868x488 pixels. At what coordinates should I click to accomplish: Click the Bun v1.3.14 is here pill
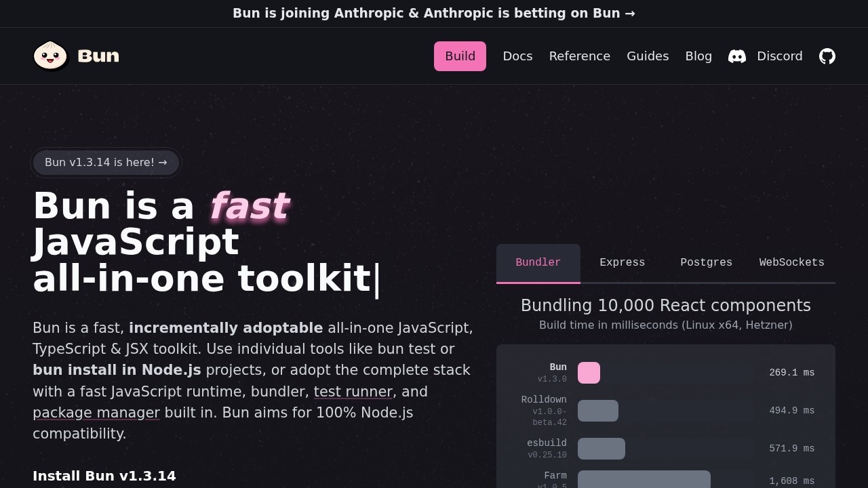[106, 163]
